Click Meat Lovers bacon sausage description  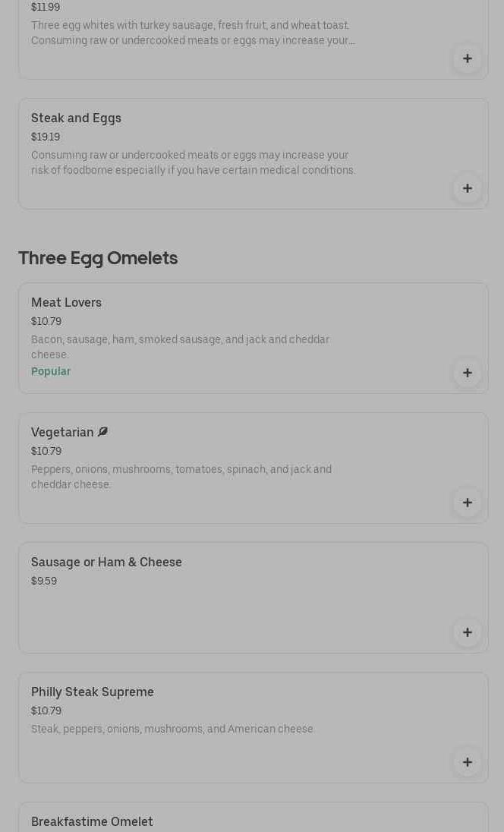pos(181,346)
